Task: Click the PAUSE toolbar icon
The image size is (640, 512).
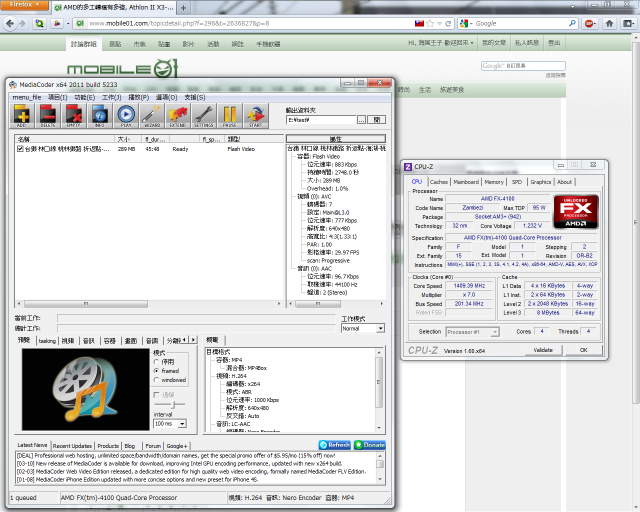Action: pos(229,116)
